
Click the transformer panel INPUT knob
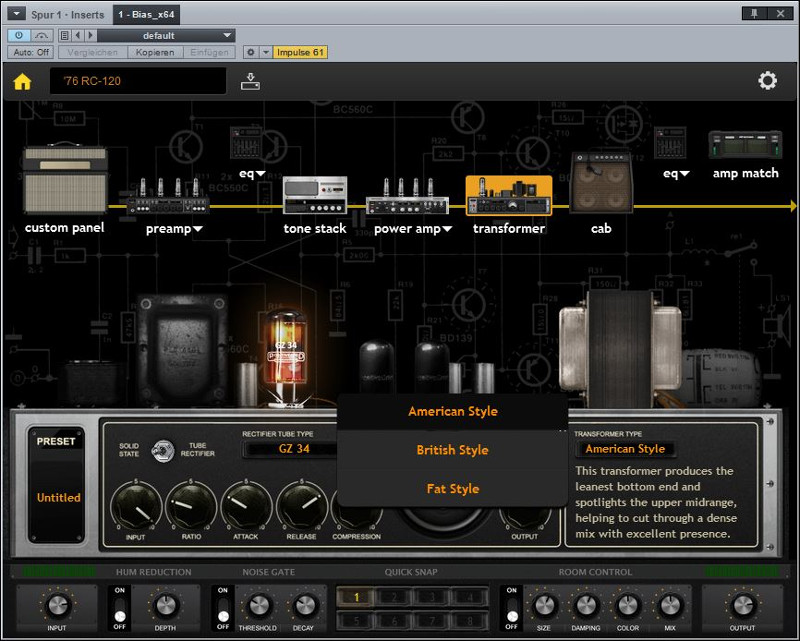pyautogui.click(x=136, y=507)
